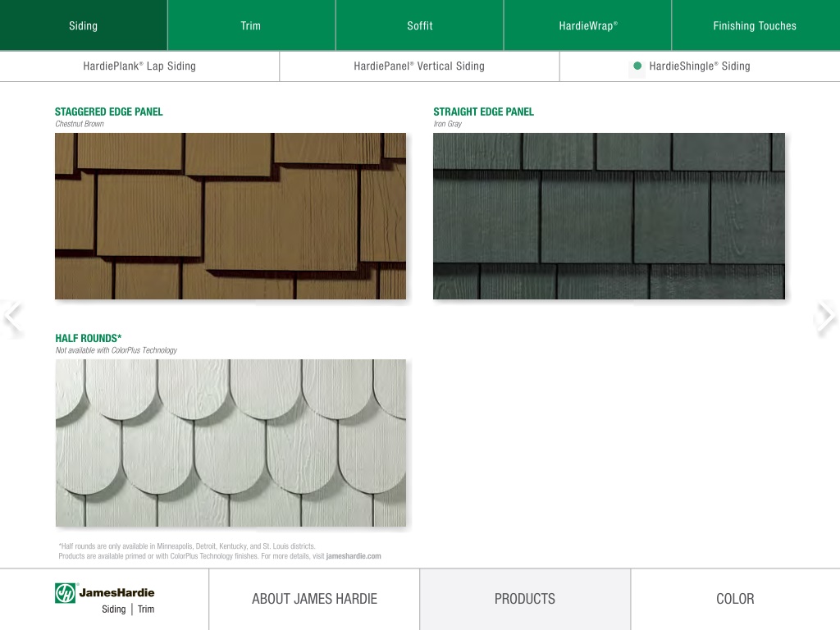Click the Half Rounds heading
The height and width of the screenshot is (630, 840).
(89, 338)
